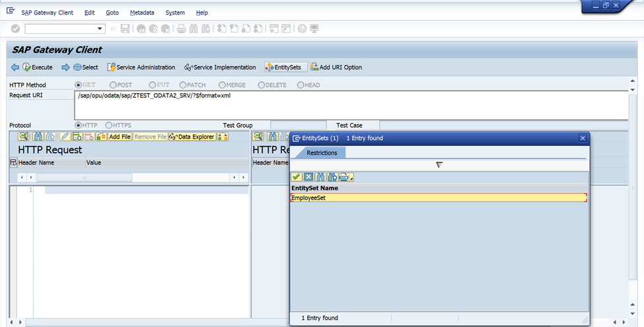
Task: Select the HEAD HTTP method
Action: pyautogui.click(x=301, y=85)
